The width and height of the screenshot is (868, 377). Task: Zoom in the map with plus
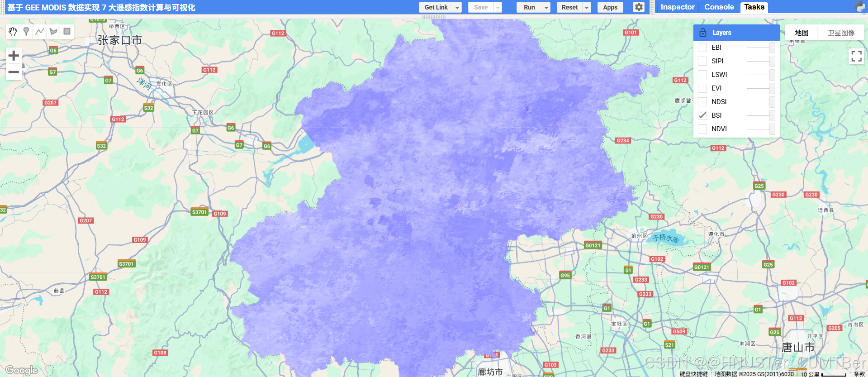coord(14,56)
